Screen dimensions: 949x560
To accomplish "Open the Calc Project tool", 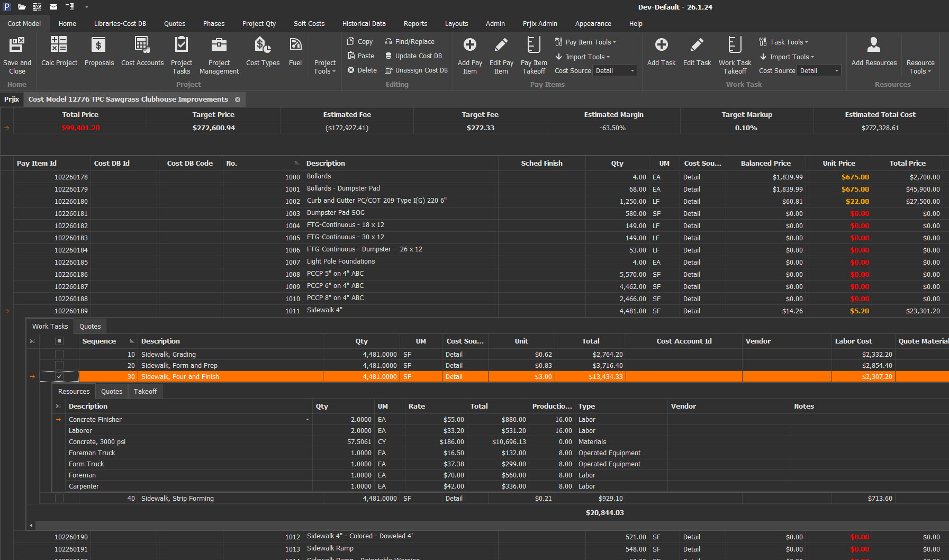I will click(59, 45).
